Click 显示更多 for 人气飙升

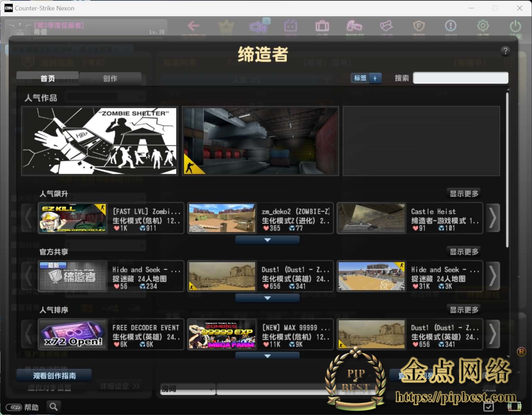pos(464,194)
